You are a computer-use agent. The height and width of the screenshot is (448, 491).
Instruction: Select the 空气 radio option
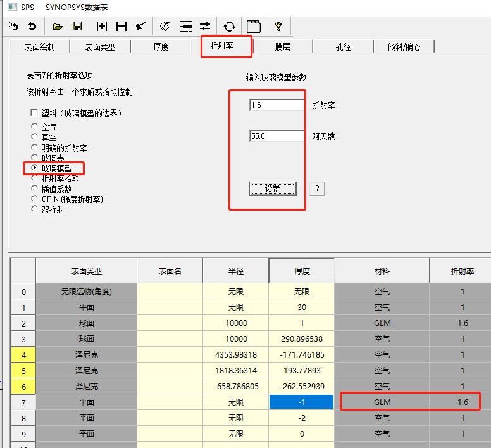(x=35, y=127)
